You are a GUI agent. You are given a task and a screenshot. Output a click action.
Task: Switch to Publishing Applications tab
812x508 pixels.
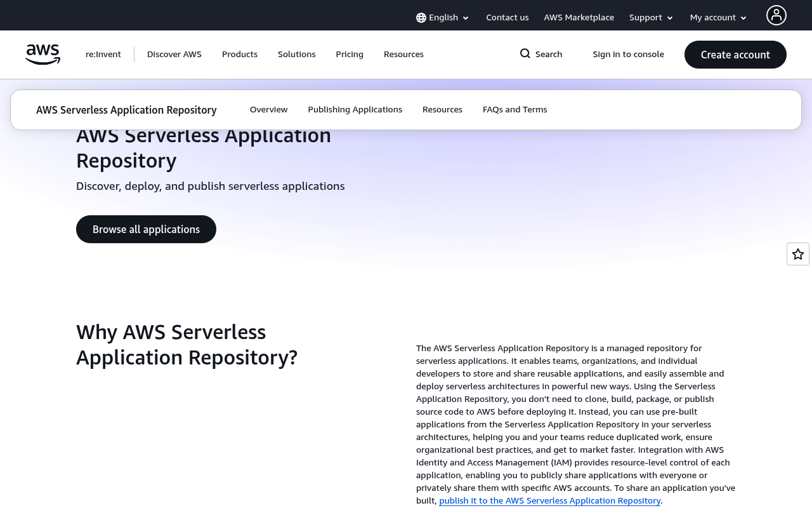coord(355,110)
